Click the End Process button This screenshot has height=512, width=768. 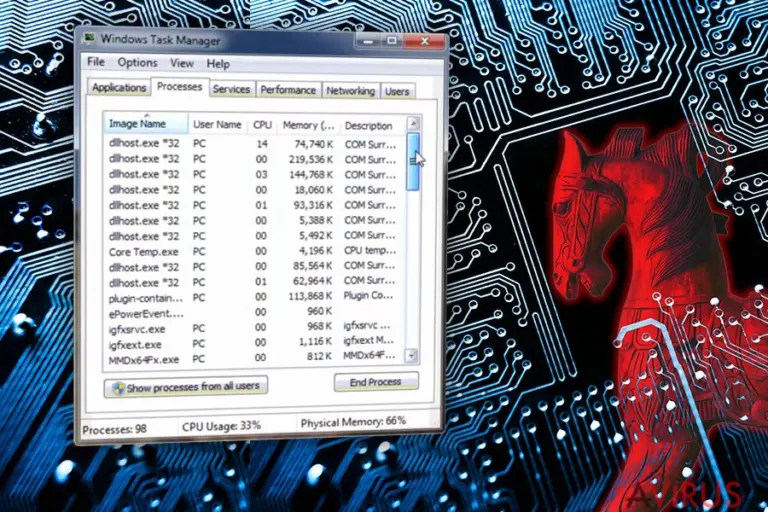(376, 382)
